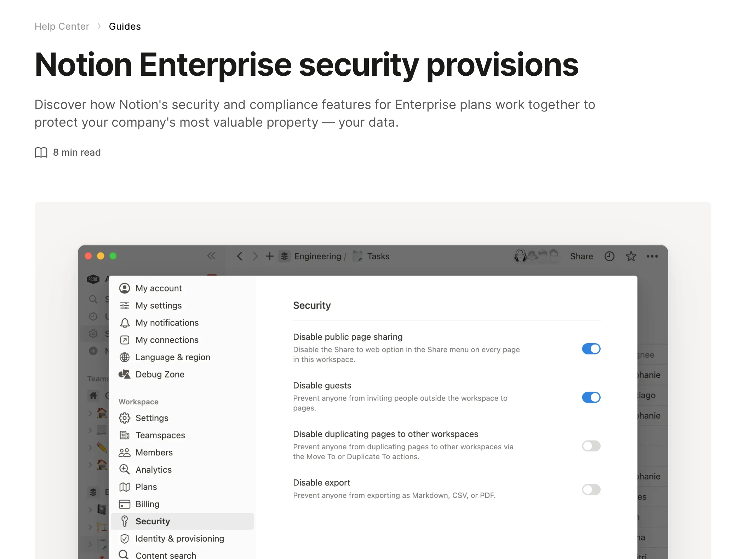This screenshot has width=756, height=559.
Task: Favorite the page with star icon
Action: tap(631, 256)
